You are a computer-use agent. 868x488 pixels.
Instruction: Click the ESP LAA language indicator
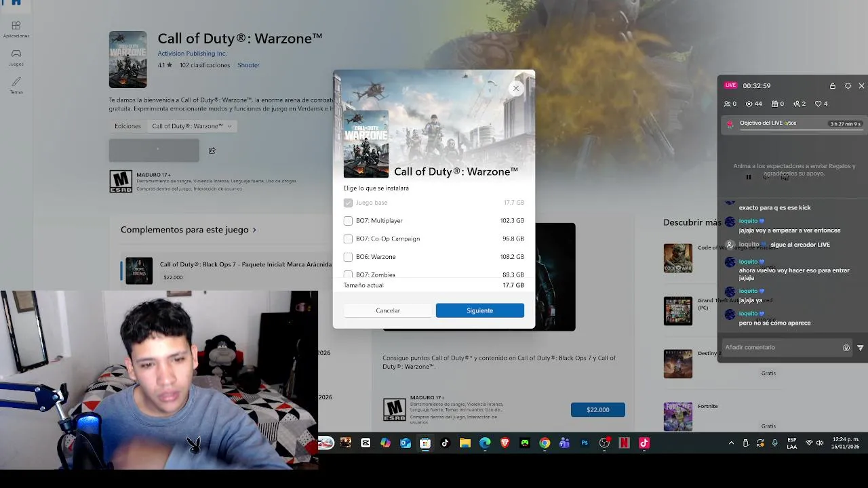792,443
